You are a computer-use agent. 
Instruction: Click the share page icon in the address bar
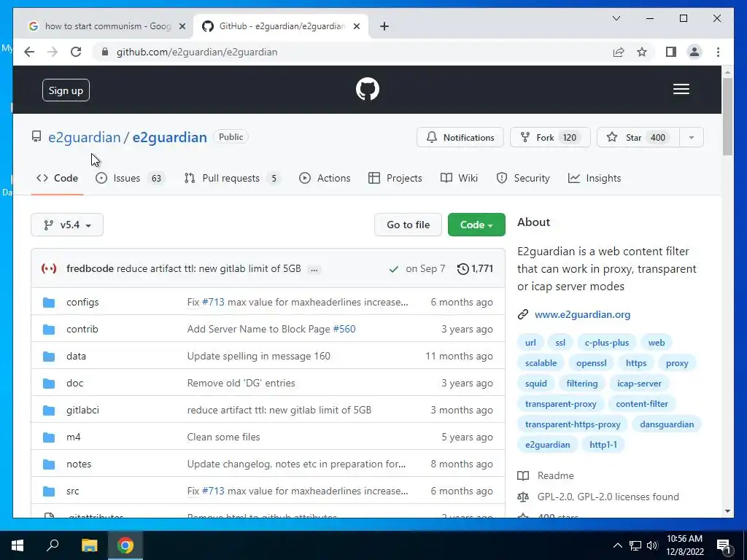(619, 52)
